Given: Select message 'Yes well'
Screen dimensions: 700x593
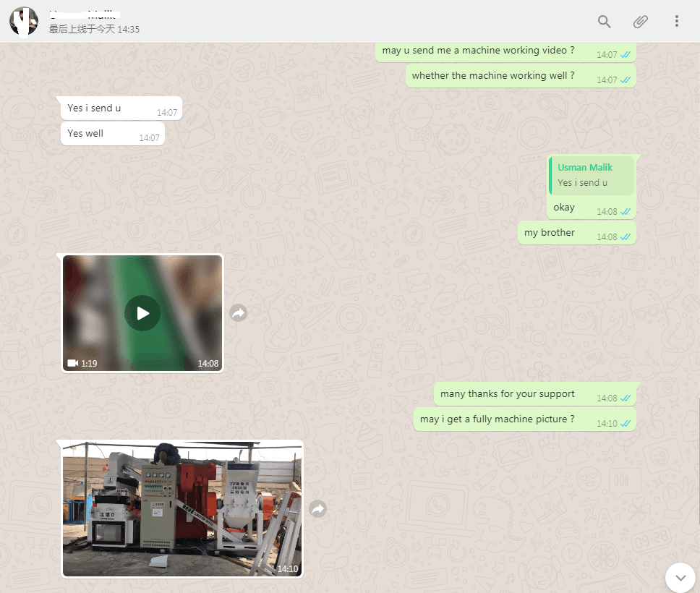Looking at the screenshot, I should point(113,134).
